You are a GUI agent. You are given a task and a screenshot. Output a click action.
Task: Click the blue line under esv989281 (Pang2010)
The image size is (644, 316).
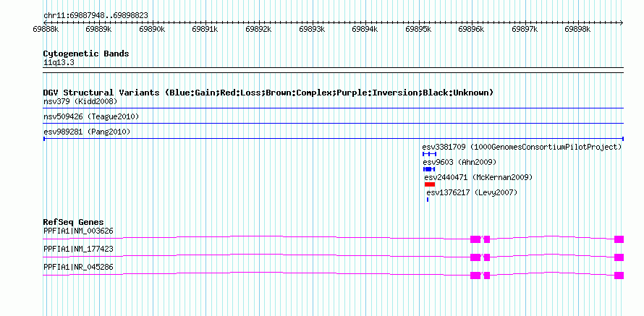pos(334,139)
